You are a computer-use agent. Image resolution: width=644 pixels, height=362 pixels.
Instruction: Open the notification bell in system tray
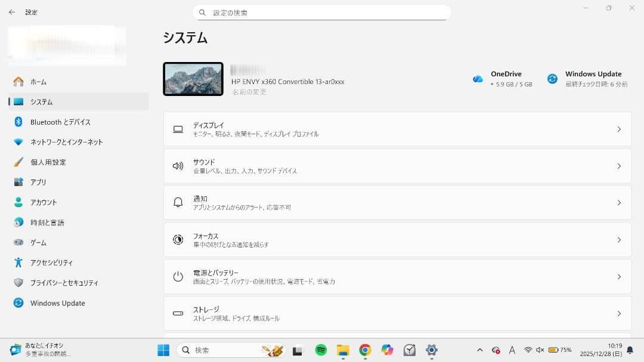629,350
